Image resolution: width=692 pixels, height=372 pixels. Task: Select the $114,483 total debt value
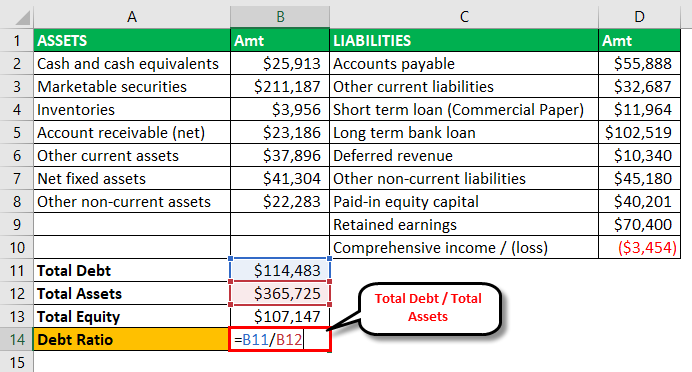[x=280, y=270]
